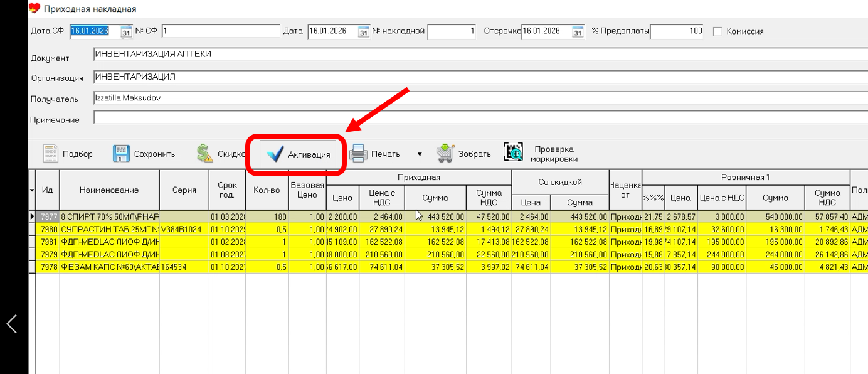
Task: Open calendar picker for Дата СФ
Action: (x=125, y=31)
